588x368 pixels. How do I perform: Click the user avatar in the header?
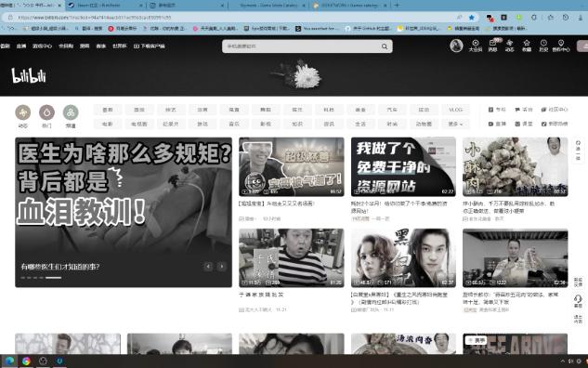coord(456,46)
